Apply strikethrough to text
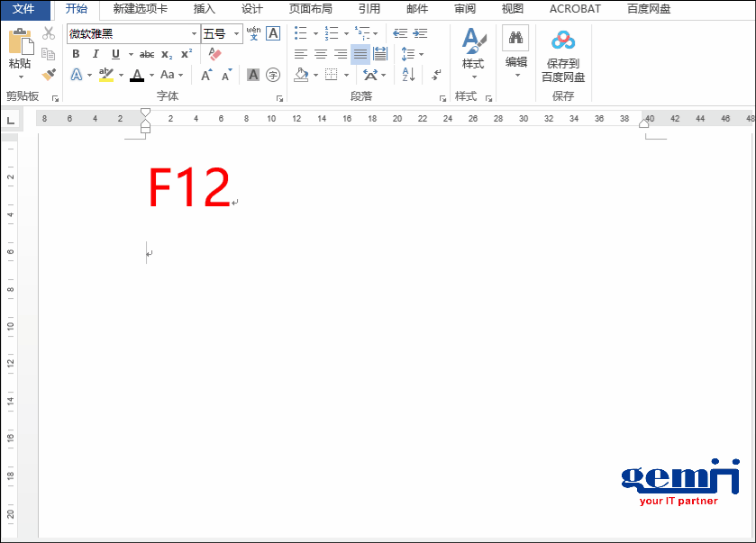The width and height of the screenshot is (756, 543). coord(146,54)
